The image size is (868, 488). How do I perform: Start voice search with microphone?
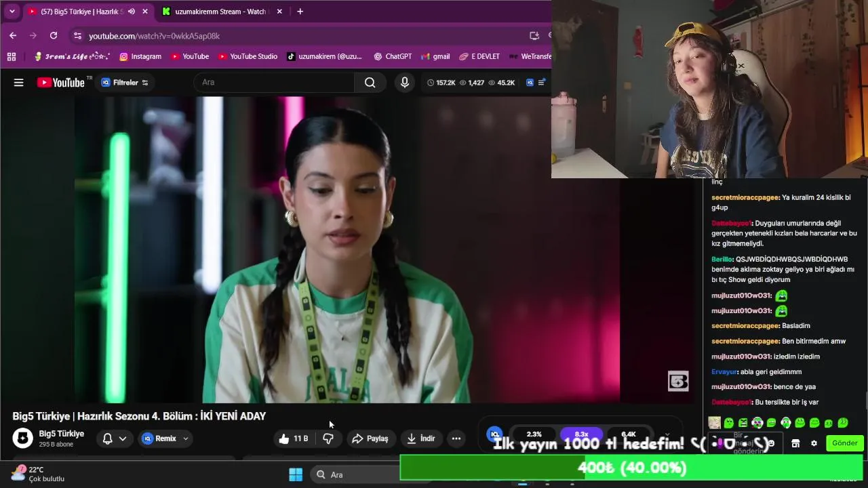pyautogui.click(x=405, y=82)
